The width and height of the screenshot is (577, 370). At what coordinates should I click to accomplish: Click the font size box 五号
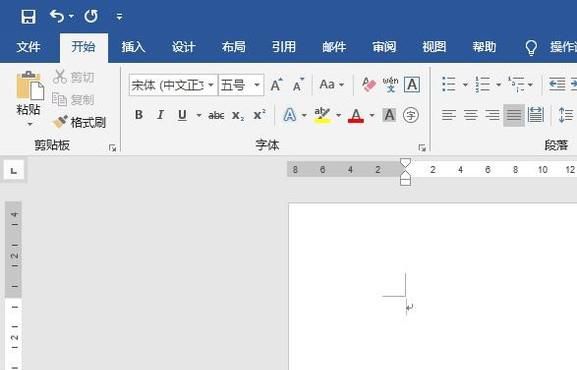235,85
